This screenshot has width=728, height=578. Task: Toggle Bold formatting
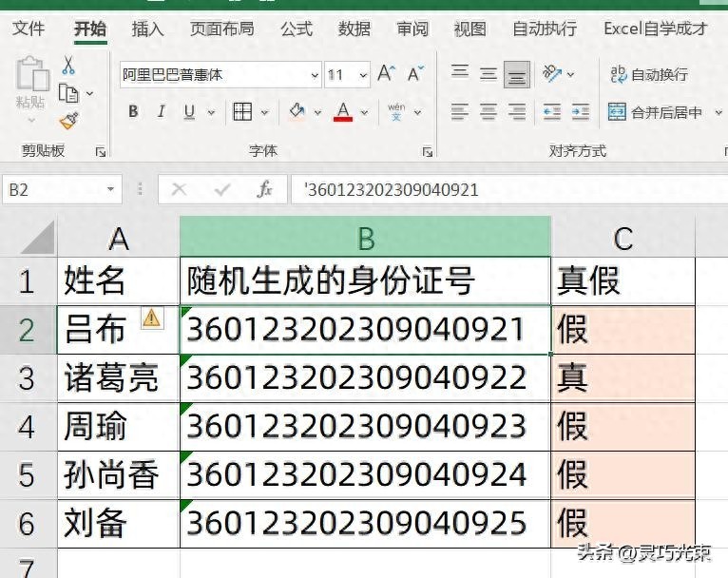[133, 112]
